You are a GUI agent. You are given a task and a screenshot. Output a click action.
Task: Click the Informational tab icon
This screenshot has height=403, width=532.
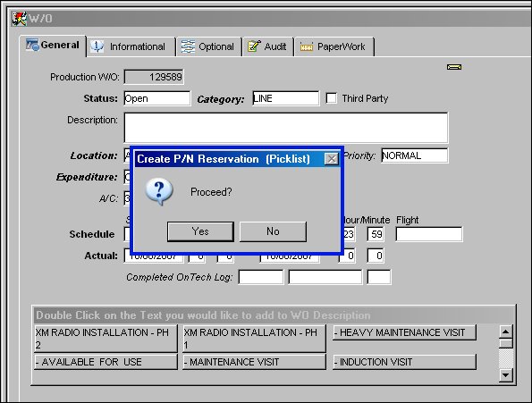(x=97, y=46)
